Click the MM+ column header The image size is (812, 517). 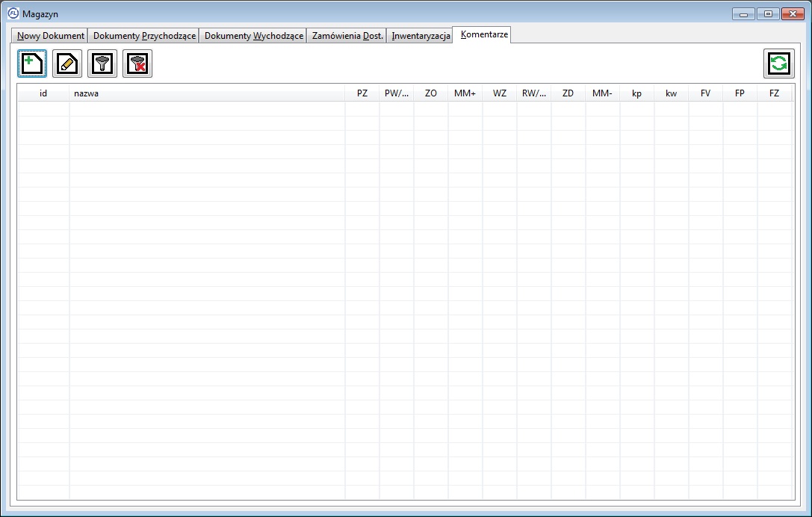point(465,93)
